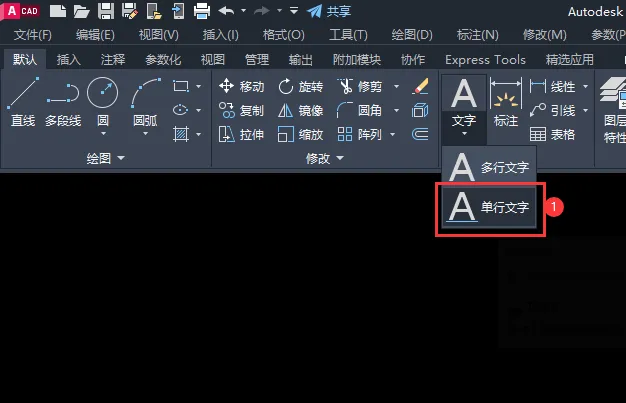Open the 图层特性 layer properties

tap(613, 110)
